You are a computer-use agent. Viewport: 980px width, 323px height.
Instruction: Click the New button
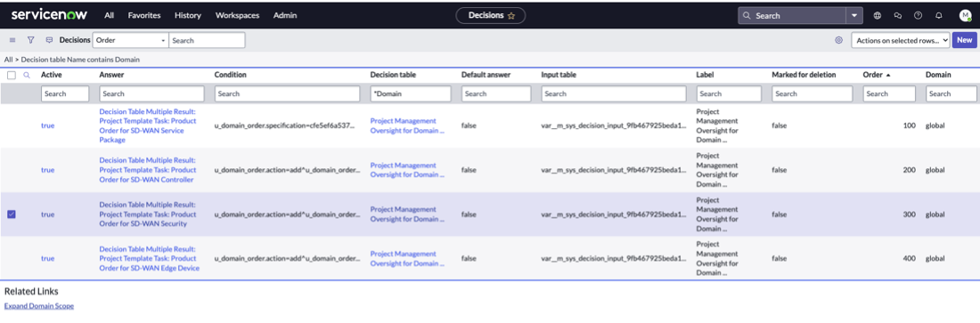coord(964,40)
